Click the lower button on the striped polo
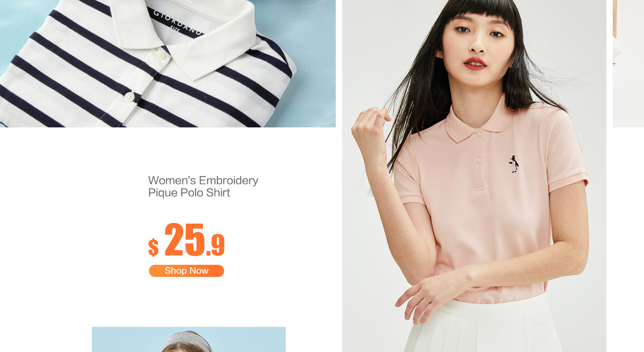The image size is (644, 352). (129, 97)
